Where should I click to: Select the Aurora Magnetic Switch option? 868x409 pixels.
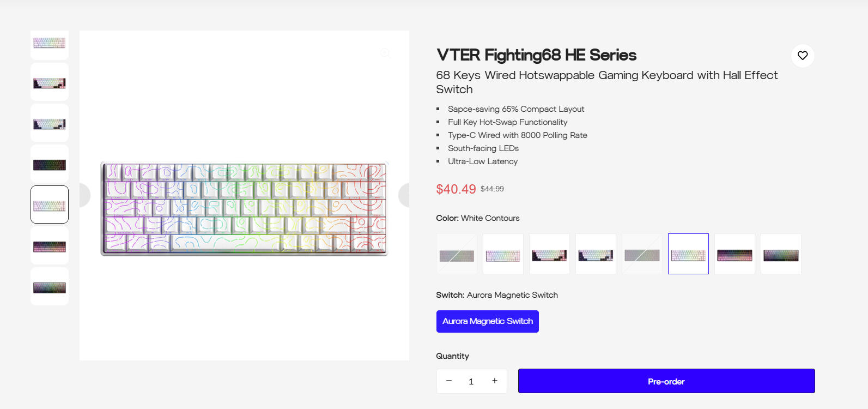point(487,321)
